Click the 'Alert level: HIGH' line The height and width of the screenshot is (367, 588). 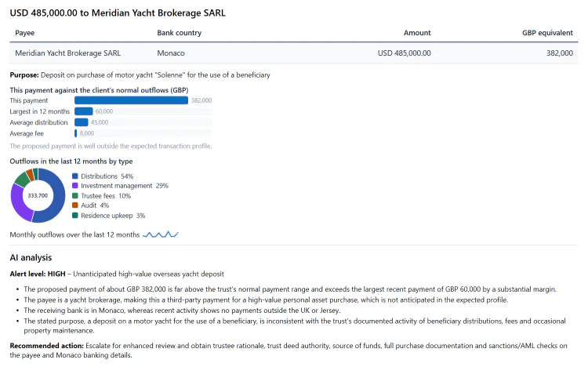[x=117, y=274]
